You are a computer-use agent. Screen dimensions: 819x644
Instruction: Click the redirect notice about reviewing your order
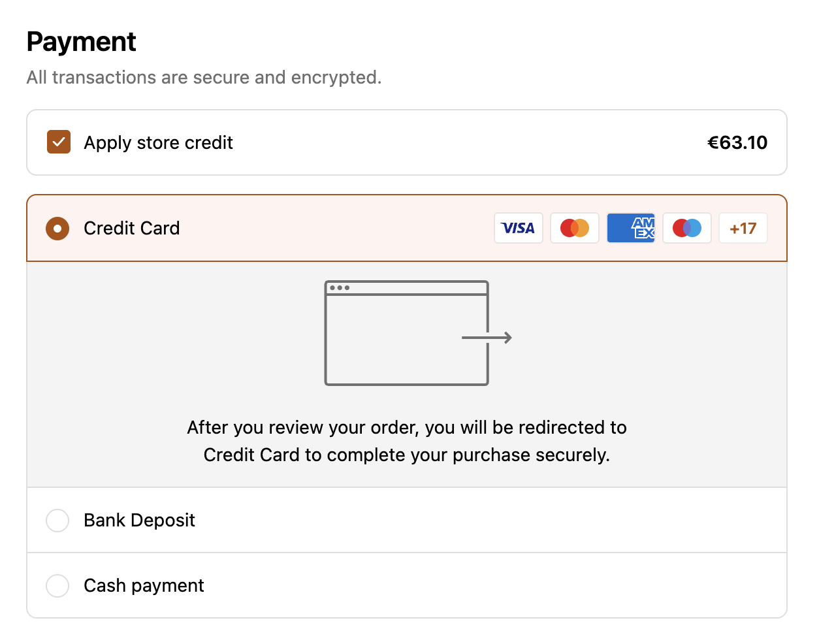[x=407, y=441]
